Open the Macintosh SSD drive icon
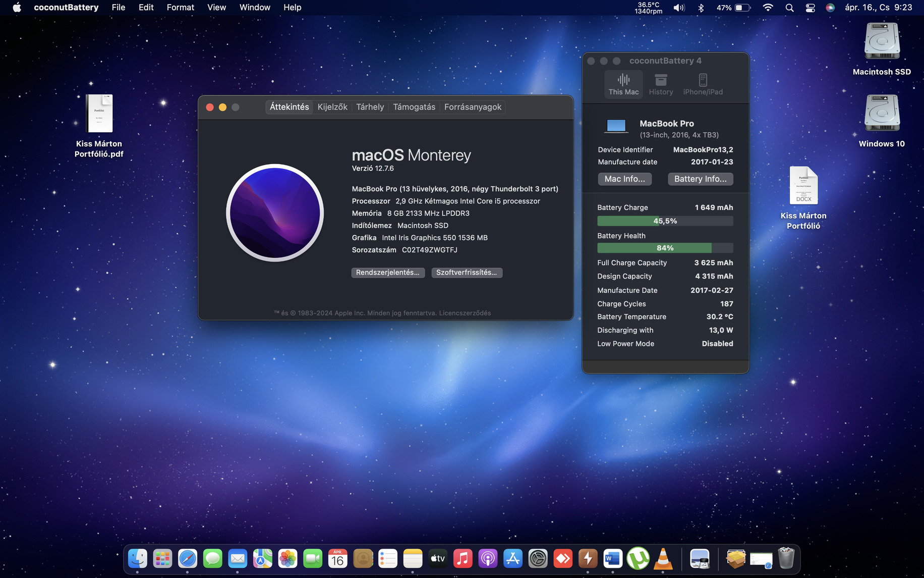The image size is (924, 578). (x=882, y=42)
